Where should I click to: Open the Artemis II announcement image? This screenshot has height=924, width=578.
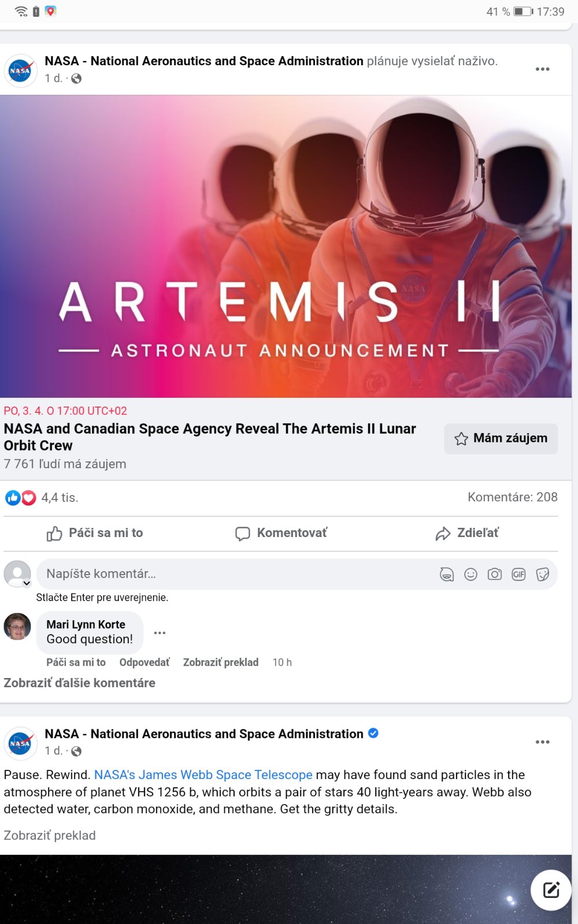pos(286,247)
